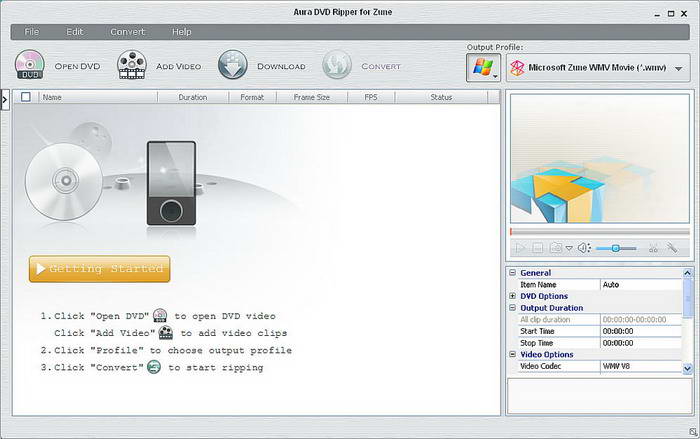The width and height of the screenshot is (700, 439).
Task: Click the Status column header
Action: coord(442,97)
